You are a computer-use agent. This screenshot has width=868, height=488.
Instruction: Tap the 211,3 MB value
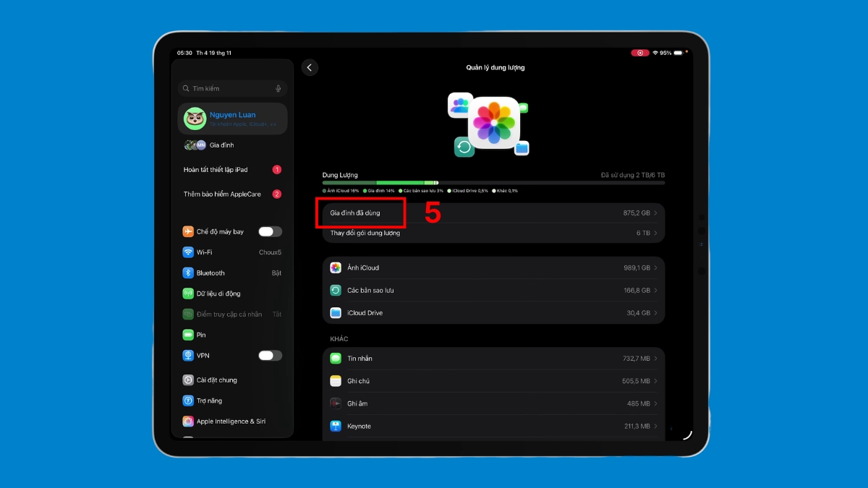636,427
